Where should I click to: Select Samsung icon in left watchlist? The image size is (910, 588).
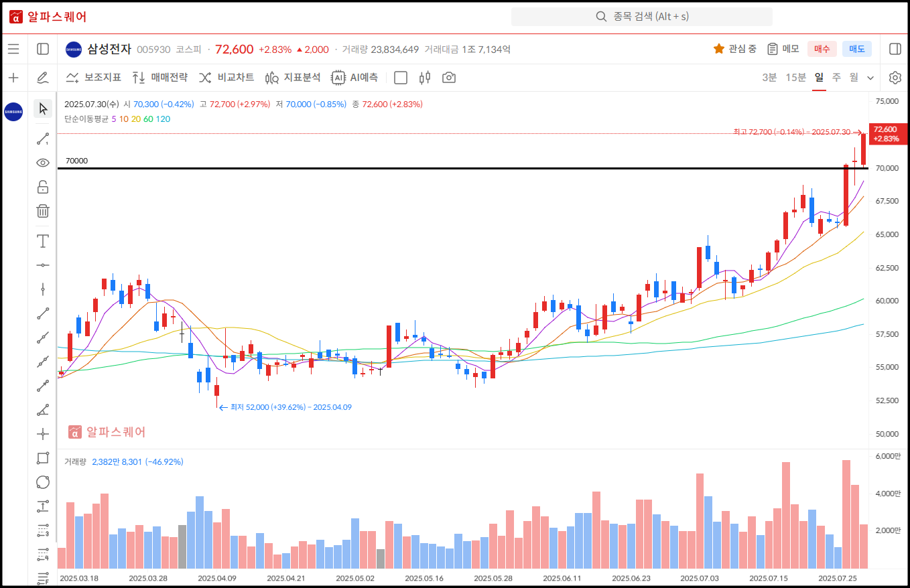[x=13, y=112]
